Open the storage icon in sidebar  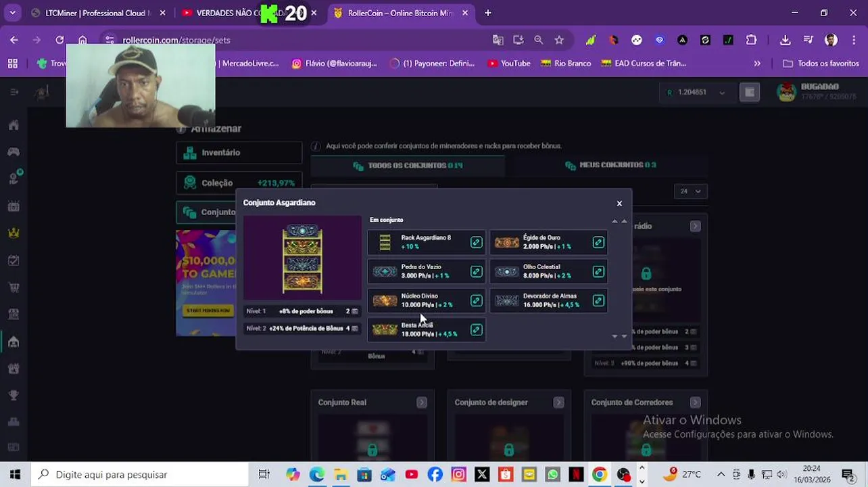coord(14,342)
